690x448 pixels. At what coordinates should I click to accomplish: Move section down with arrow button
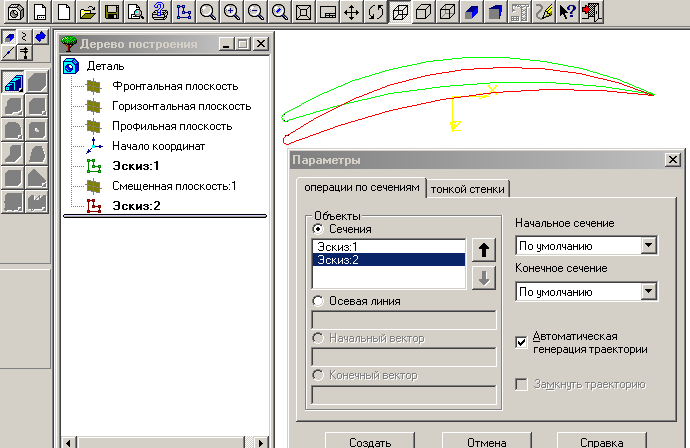(x=484, y=278)
